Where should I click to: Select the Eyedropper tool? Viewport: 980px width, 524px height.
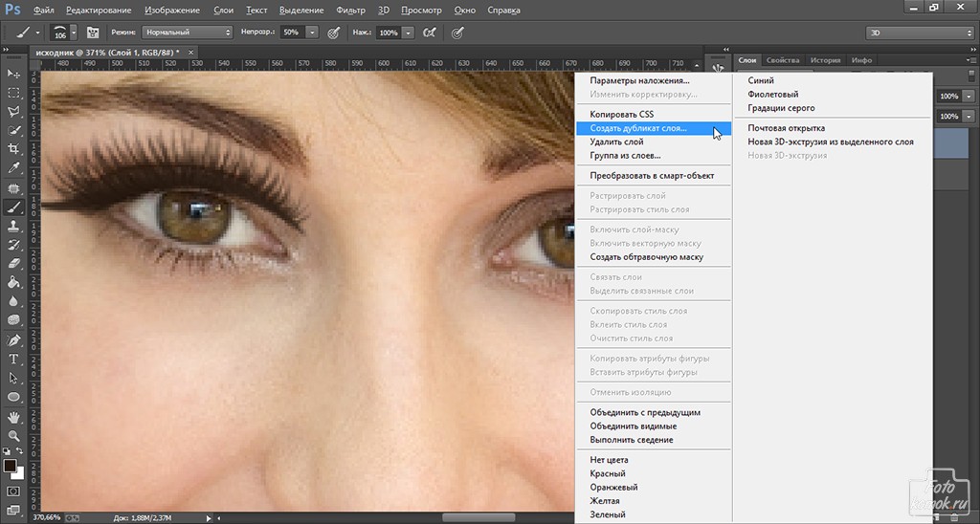pos(13,168)
